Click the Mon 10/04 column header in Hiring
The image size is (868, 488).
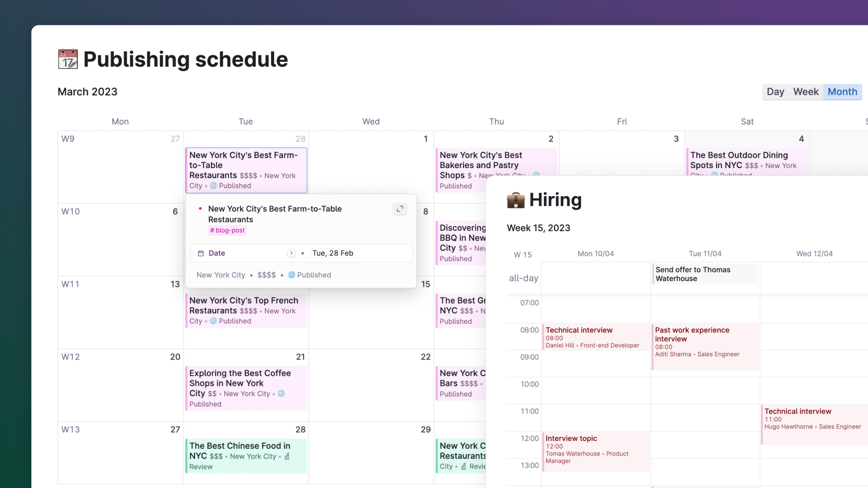tap(595, 254)
